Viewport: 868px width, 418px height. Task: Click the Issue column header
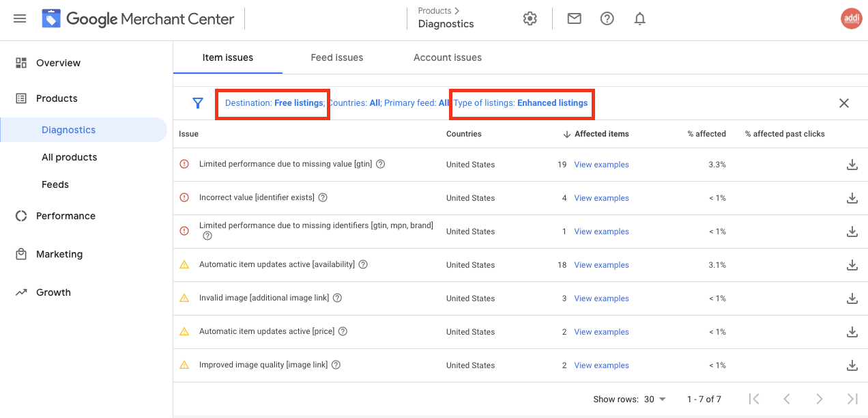pos(188,134)
